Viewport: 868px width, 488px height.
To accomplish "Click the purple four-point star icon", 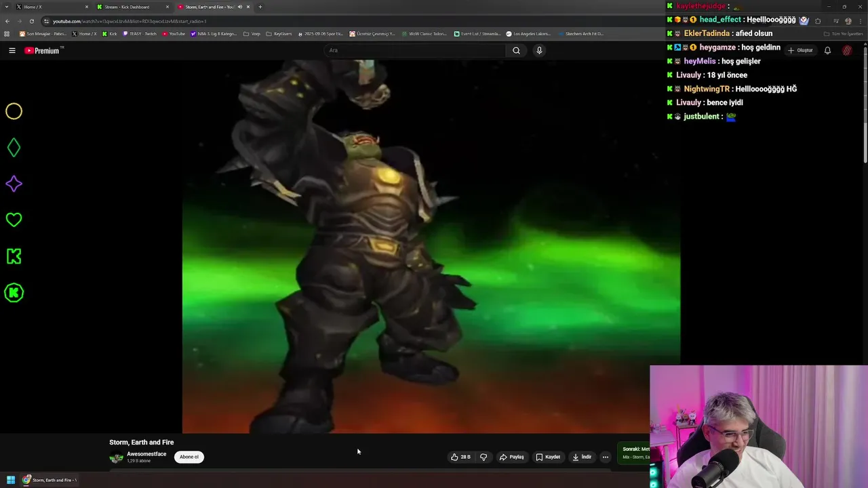I will [14, 184].
